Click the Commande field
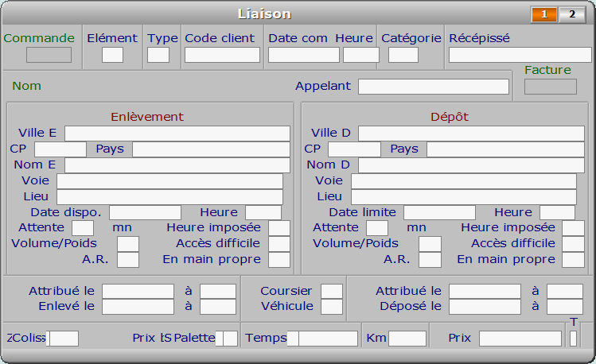Image resolution: width=596 pixels, height=364 pixels. pyautogui.click(x=49, y=55)
